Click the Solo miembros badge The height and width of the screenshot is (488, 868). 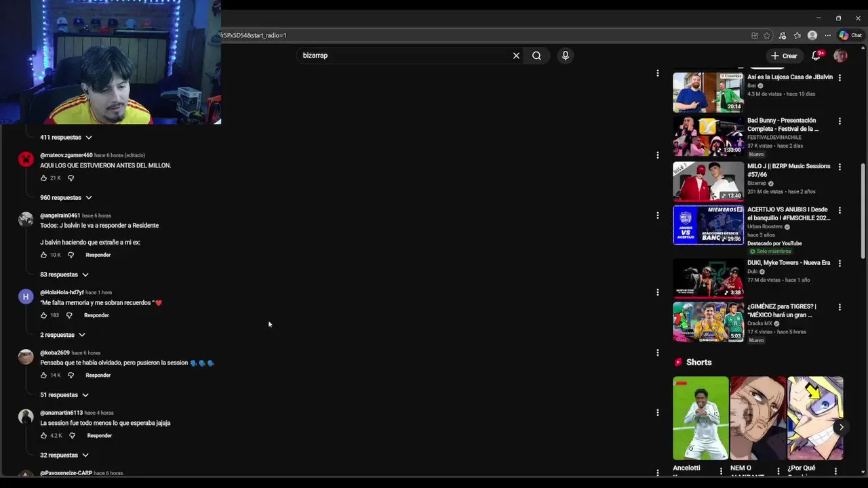coord(770,251)
